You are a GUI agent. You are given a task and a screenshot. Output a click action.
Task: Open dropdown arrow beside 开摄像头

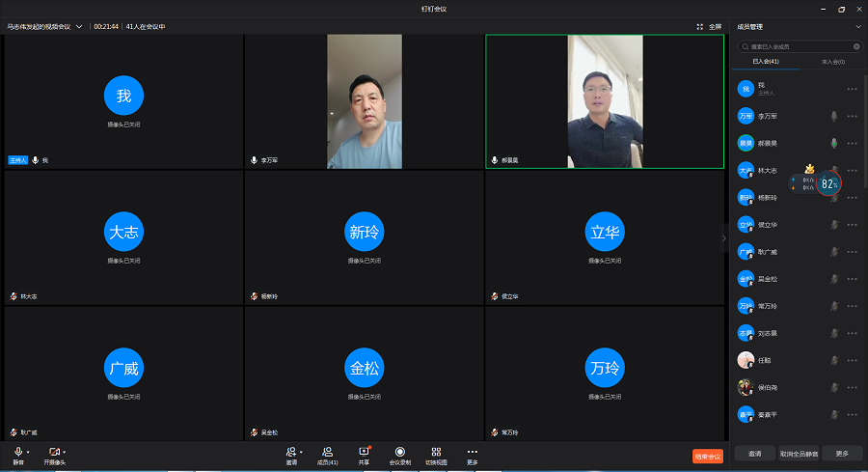[x=65, y=452]
